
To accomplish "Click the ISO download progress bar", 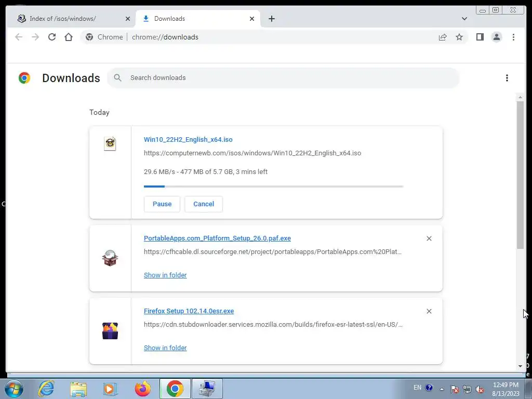I will pos(273,187).
